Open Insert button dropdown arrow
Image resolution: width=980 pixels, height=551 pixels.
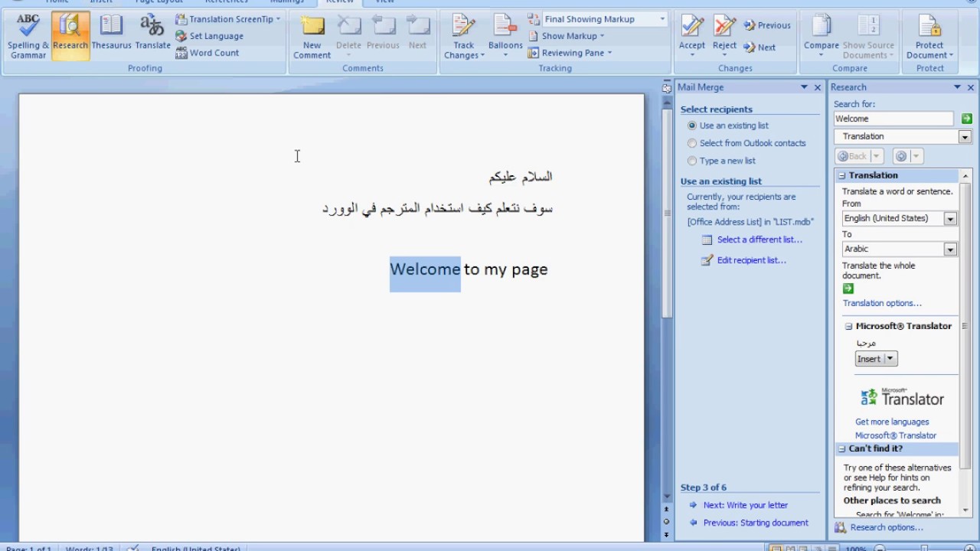(x=890, y=359)
